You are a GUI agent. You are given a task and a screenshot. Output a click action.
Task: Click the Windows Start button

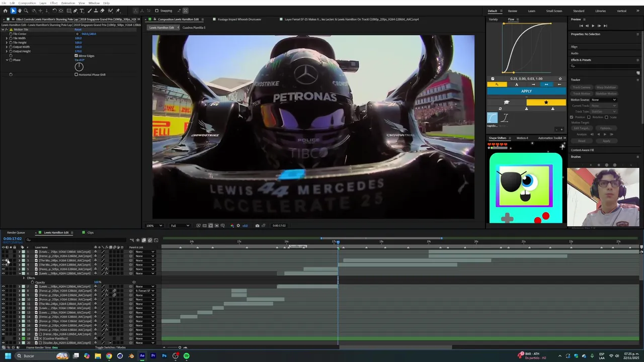[8, 356]
